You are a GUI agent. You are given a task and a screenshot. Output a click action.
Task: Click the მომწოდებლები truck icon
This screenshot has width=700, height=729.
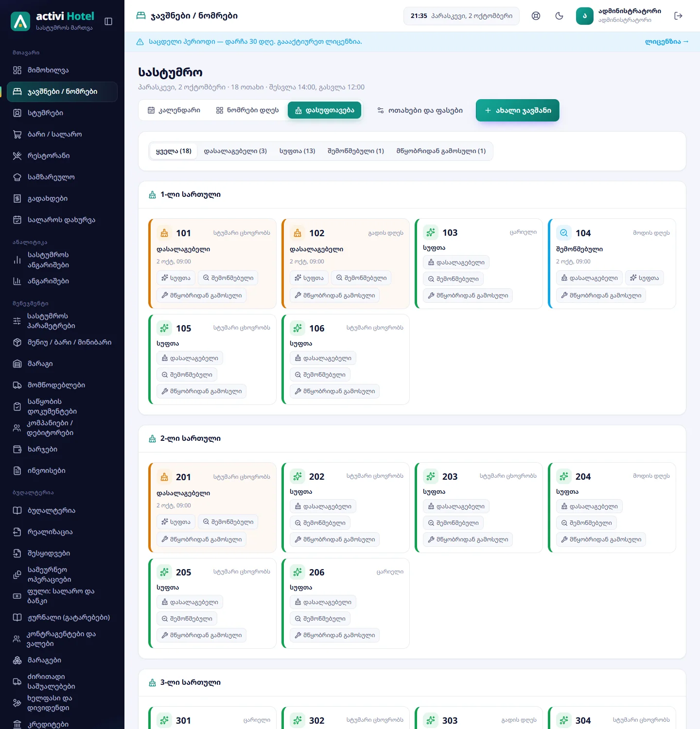[17, 385]
